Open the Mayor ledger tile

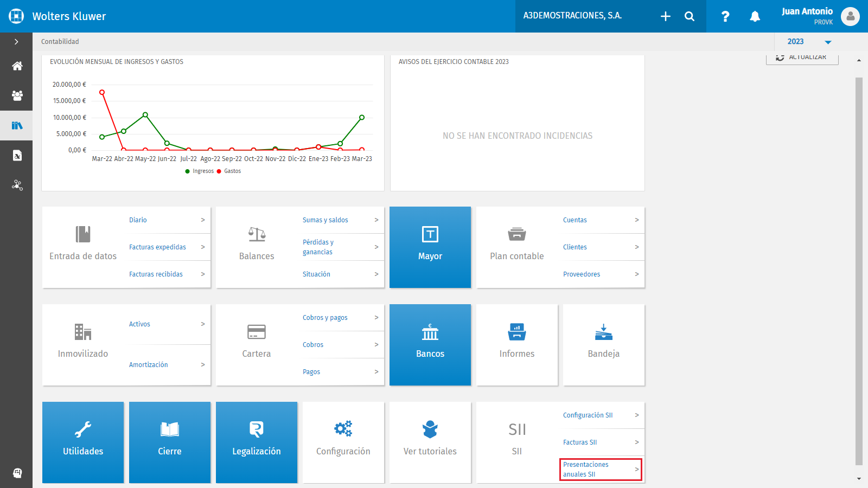click(430, 247)
